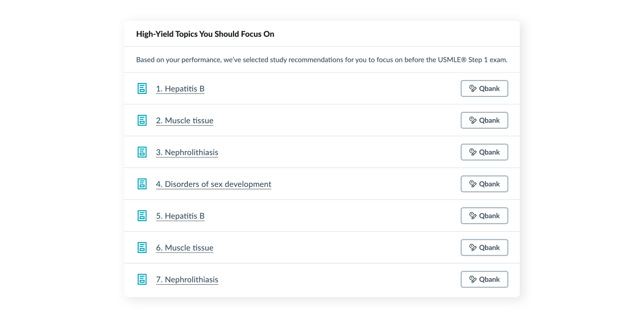Click the article icon beside Disorders of sex development
This screenshot has height=318, width=644.
coord(142,184)
